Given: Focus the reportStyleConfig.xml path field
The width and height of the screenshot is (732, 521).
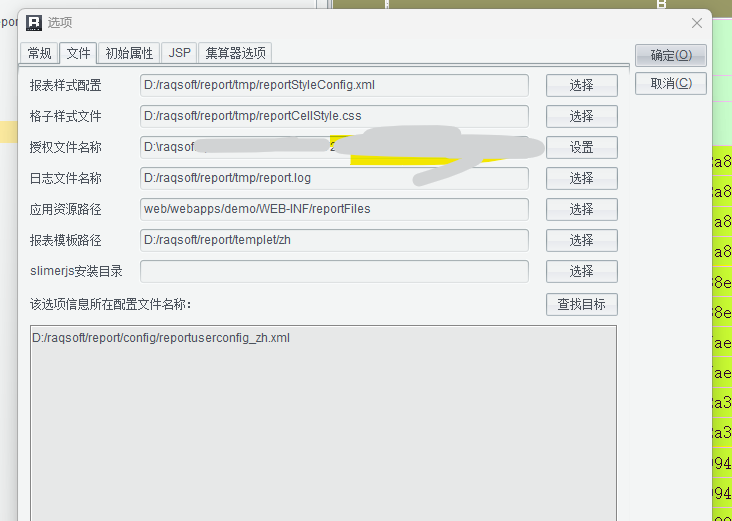Looking at the screenshot, I should [334, 85].
